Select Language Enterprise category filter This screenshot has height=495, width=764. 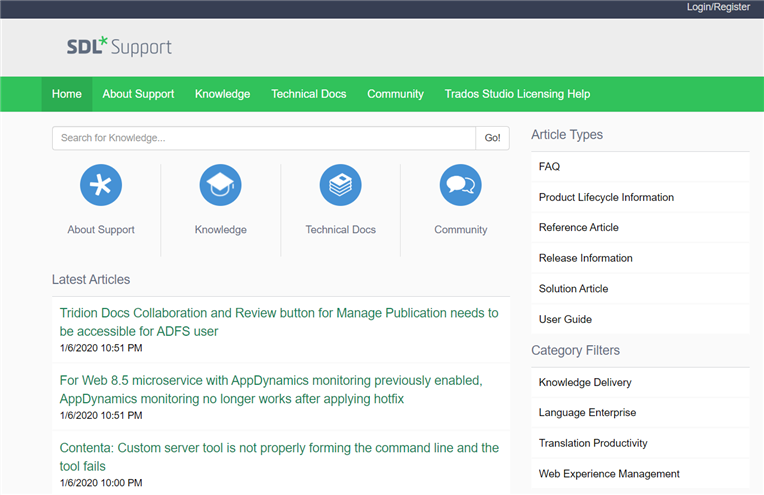(x=640, y=413)
